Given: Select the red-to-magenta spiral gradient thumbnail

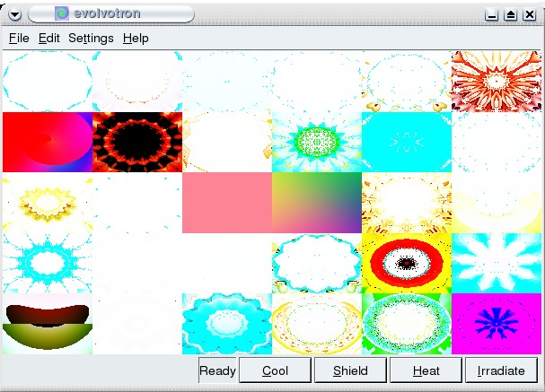Looking at the screenshot, I should point(48,142).
